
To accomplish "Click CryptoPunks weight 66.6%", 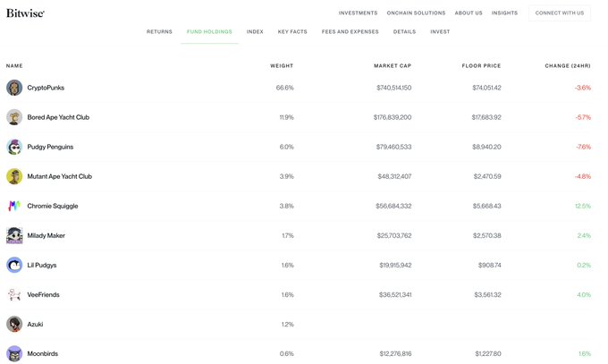I will pyautogui.click(x=285, y=88).
